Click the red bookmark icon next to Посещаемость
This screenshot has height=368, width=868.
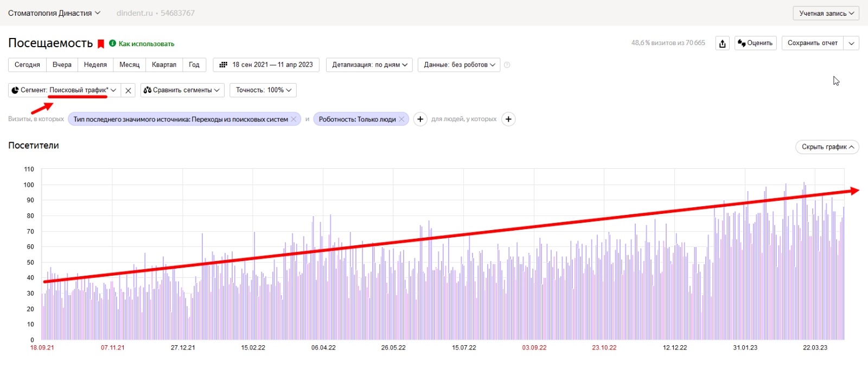pos(100,44)
